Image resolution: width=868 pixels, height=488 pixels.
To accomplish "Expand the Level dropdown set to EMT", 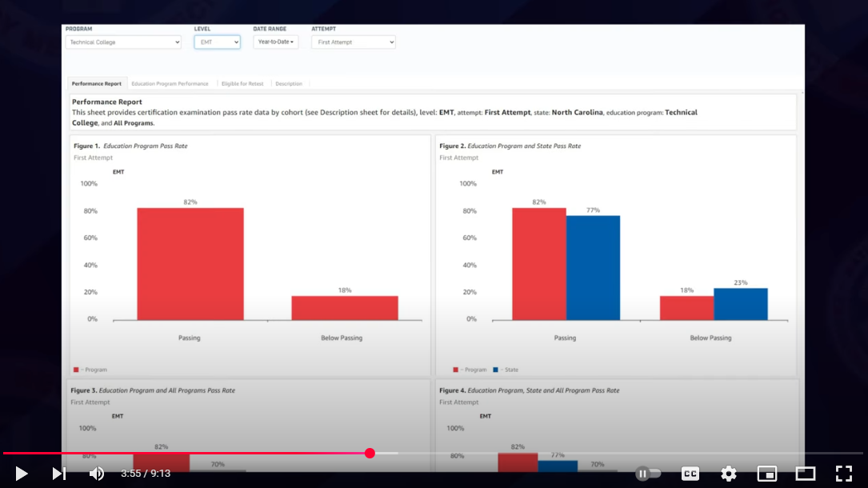I will click(x=217, y=42).
